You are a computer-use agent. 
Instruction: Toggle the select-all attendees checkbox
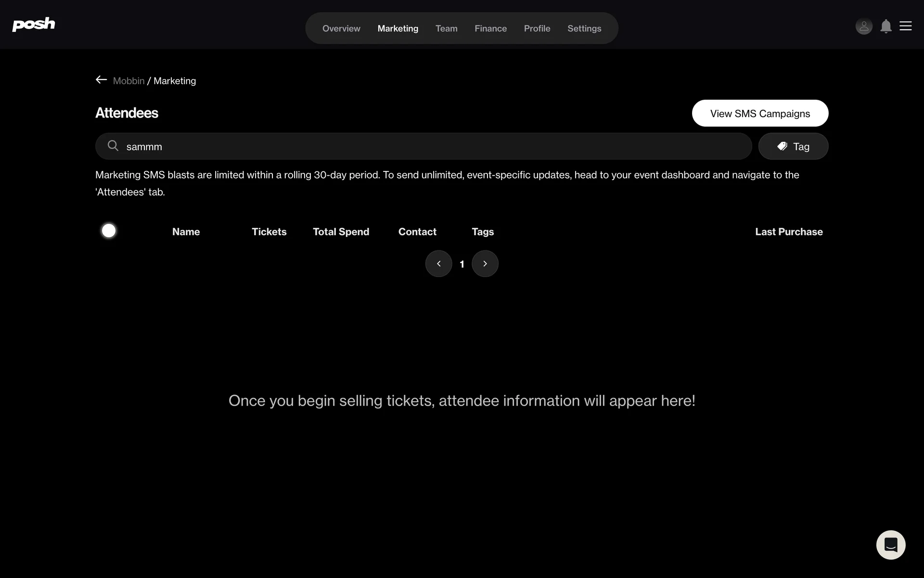pyautogui.click(x=109, y=231)
